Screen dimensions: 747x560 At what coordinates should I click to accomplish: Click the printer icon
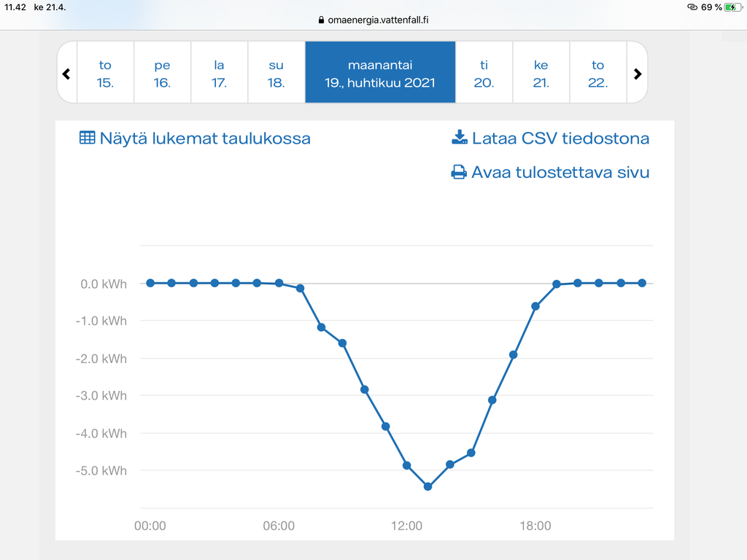(x=459, y=172)
